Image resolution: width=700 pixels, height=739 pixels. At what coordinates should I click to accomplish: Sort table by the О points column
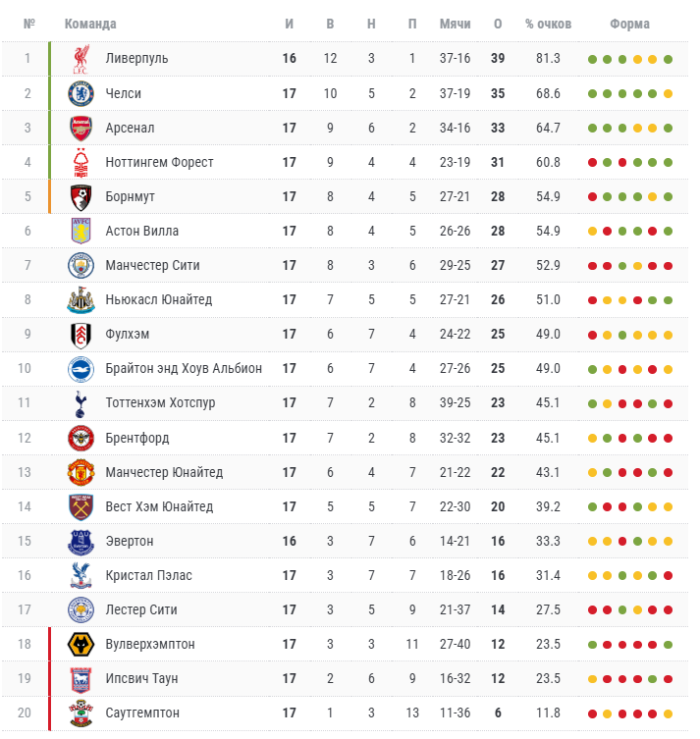(x=498, y=24)
